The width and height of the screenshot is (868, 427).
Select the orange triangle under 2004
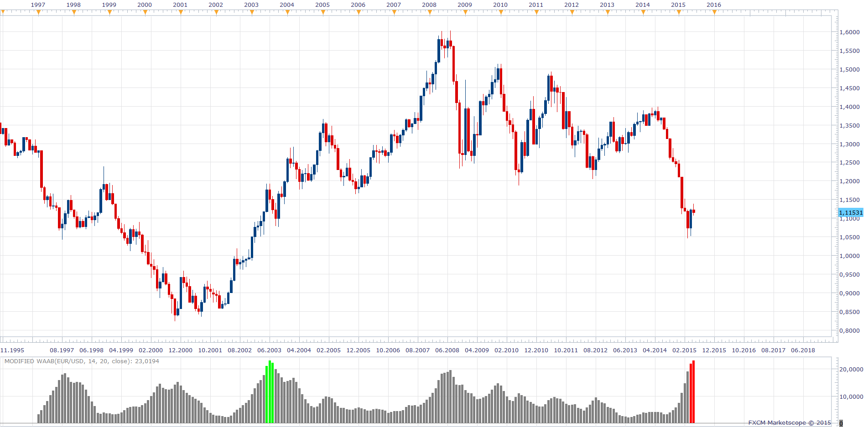[x=288, y=12]
